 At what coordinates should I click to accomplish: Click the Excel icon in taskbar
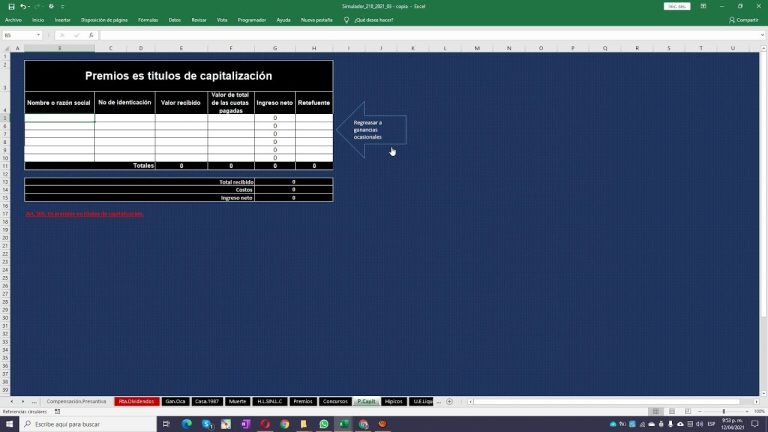point(343,424)
